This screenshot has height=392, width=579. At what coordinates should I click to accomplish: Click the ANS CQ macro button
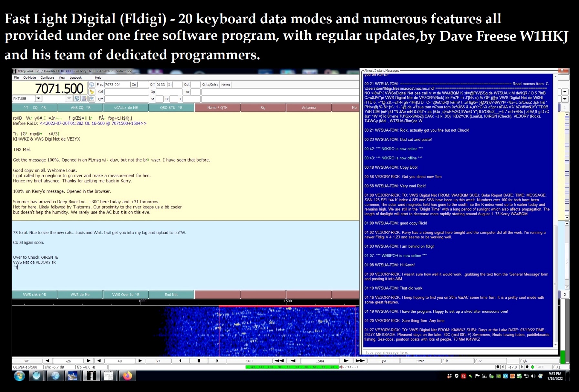[80, 108]
